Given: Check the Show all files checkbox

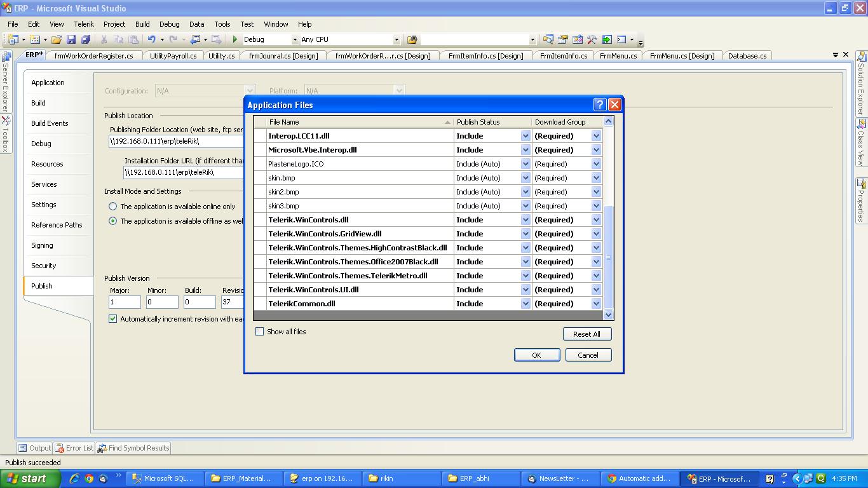Looking at the screenshot, I should 259,331.
